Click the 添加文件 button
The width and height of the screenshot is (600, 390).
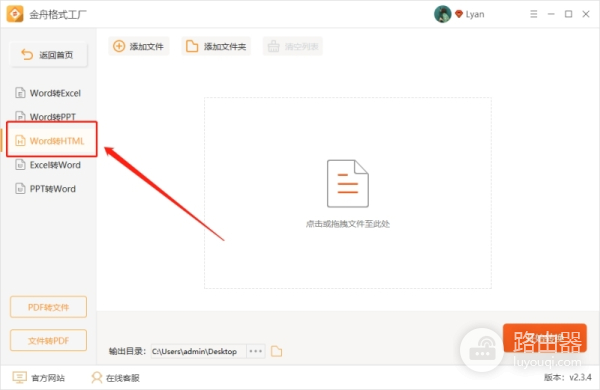coord(139,46)
